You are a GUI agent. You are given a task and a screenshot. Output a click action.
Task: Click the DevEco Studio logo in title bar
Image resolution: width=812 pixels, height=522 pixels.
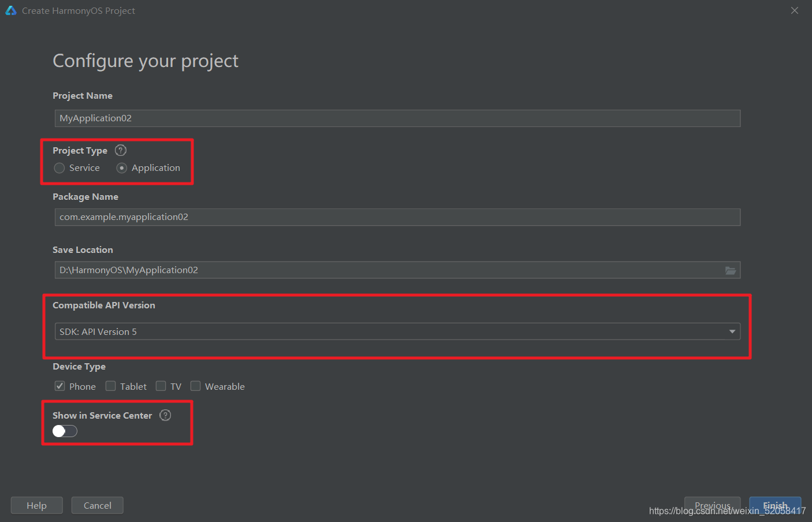pyautogui.click(x=11, y=10)
